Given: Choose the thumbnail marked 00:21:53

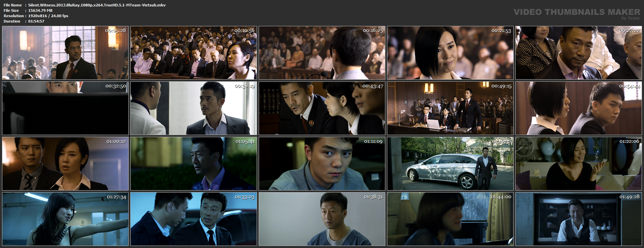Looking at the screenshot, I should [450, 53].
